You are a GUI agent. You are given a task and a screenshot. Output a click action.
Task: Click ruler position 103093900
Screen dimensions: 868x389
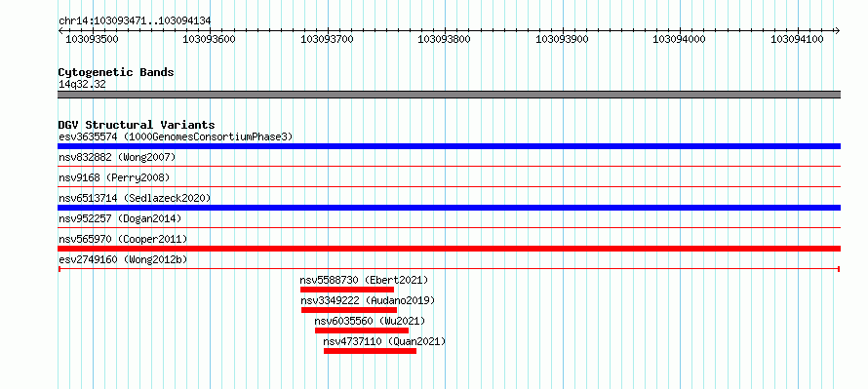563,39
